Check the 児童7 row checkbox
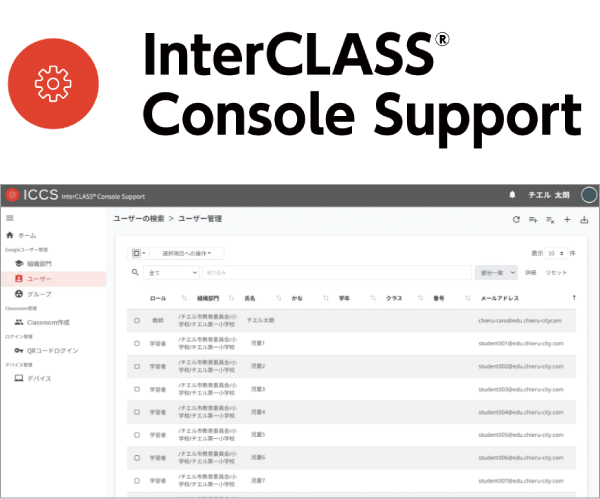The height and width of the screenshot is (499, 600). coord(137,481)
